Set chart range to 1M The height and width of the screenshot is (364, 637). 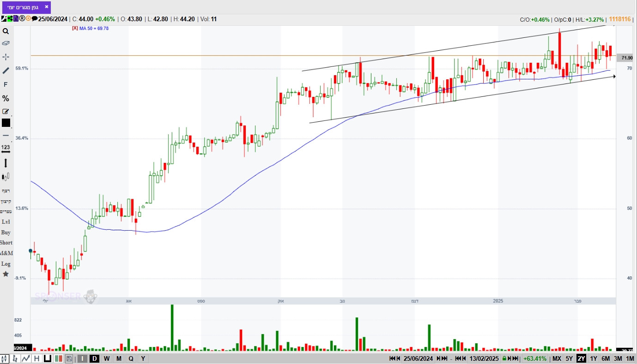pos(630,358)
